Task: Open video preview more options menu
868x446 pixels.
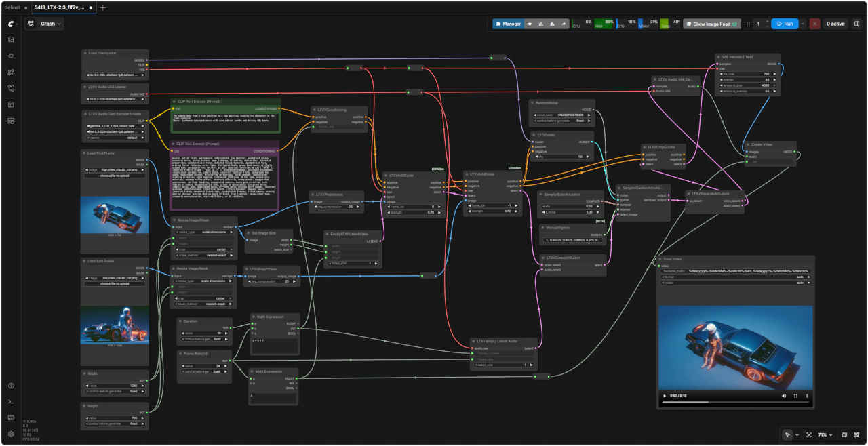Action: [807, 396]
